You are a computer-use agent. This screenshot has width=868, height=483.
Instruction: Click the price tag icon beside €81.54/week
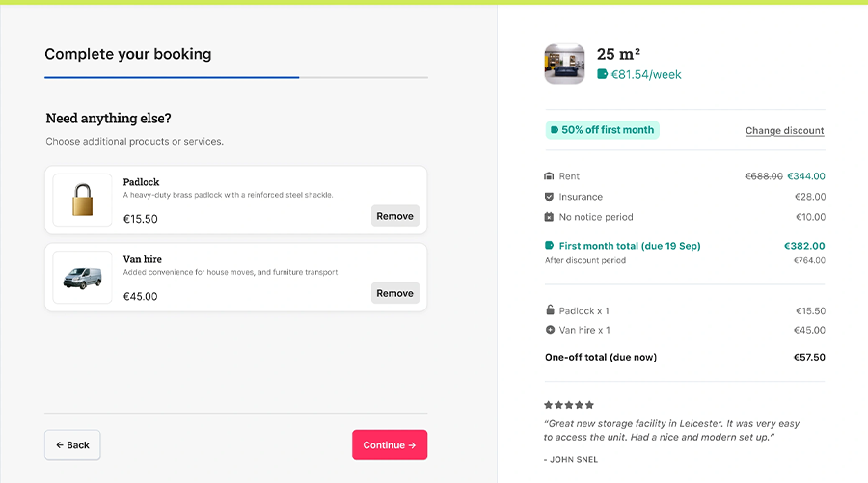[x=603, y=74]
